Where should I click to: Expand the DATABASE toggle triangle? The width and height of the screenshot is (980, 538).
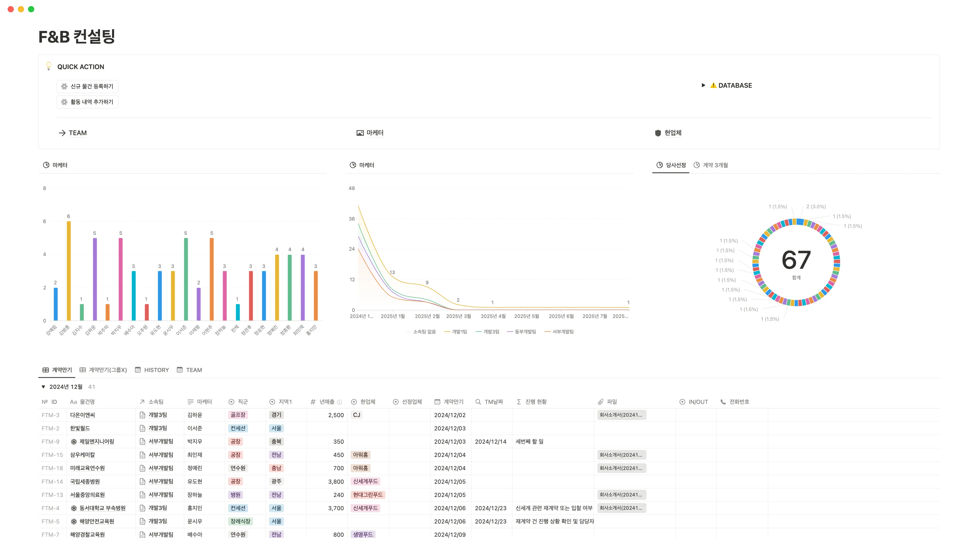703,86
